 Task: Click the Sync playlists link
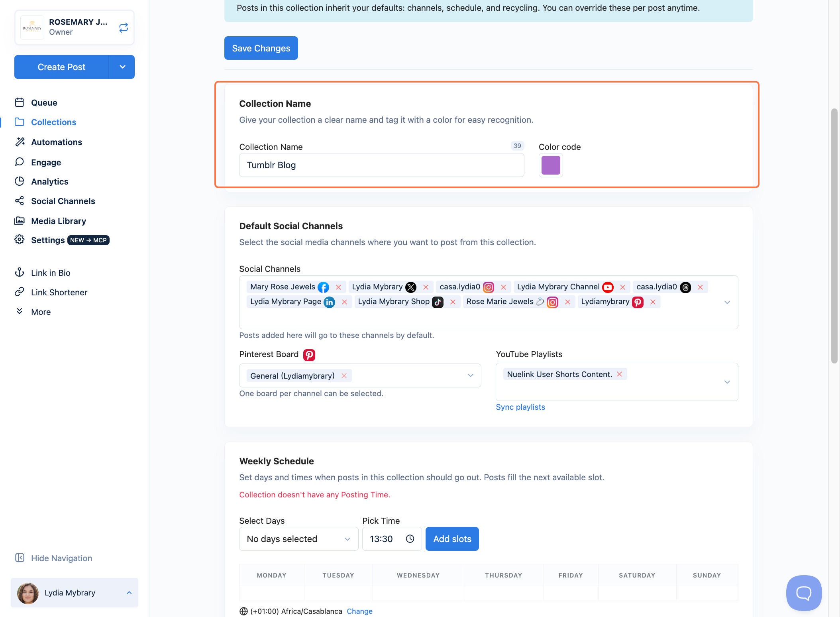(x=520, y=407)
